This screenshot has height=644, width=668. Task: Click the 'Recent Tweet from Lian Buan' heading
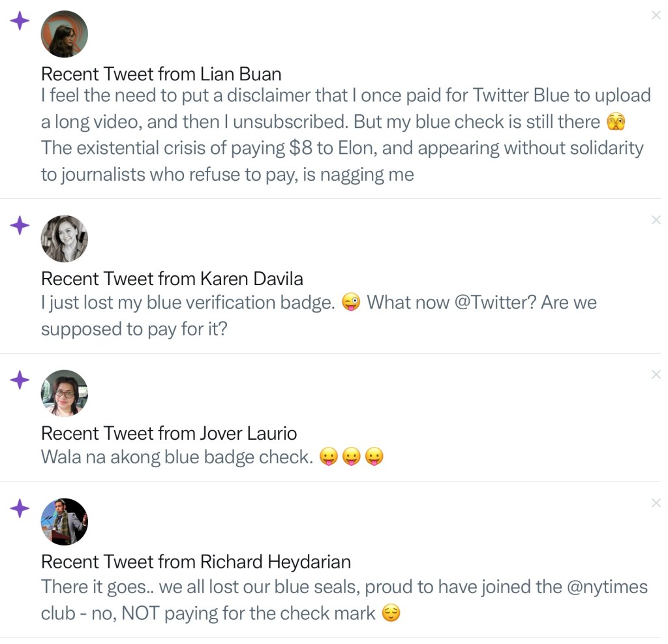point(160,74)
